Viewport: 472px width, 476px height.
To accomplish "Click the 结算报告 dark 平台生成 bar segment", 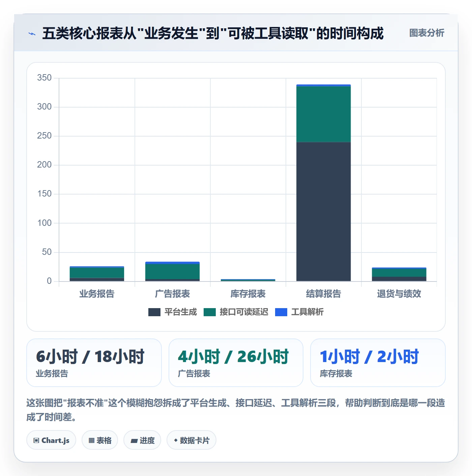I will click(x=323, y=211).
